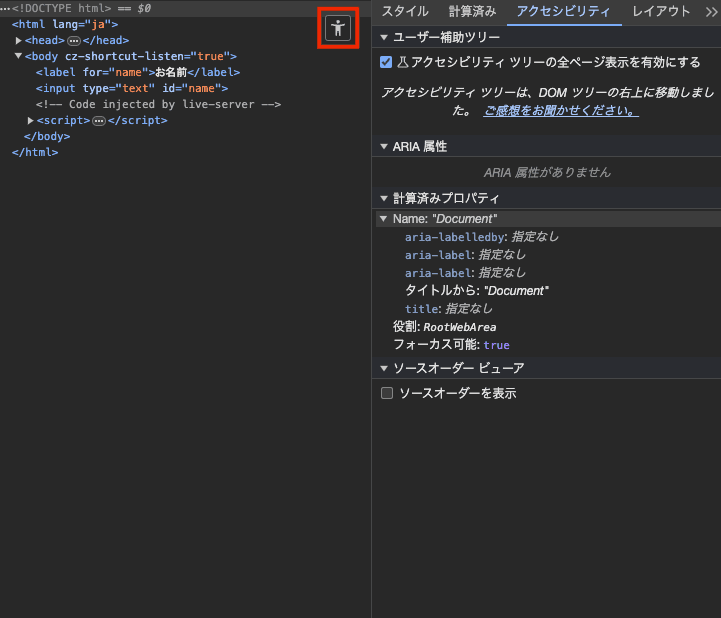Screen dimensions: 721x618
Task: Click the ellipsis badge inside the script element
Action: (98, 121)
